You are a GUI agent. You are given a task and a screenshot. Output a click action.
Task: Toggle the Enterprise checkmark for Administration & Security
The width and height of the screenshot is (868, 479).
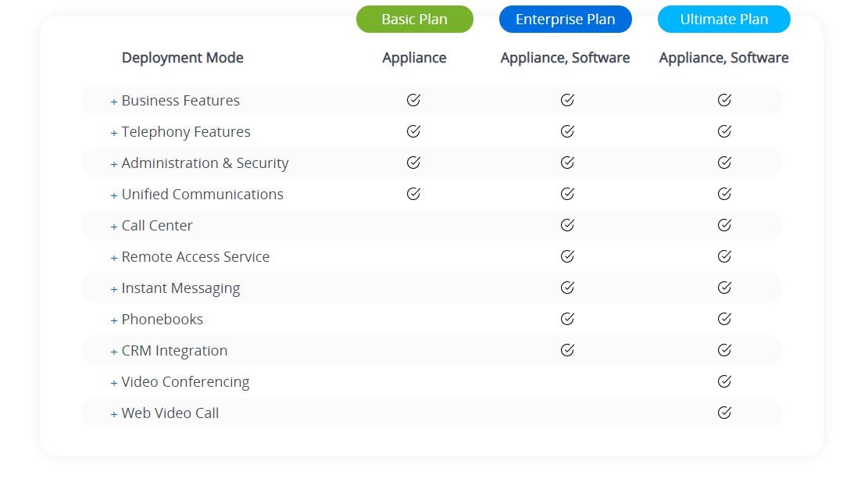567,163
